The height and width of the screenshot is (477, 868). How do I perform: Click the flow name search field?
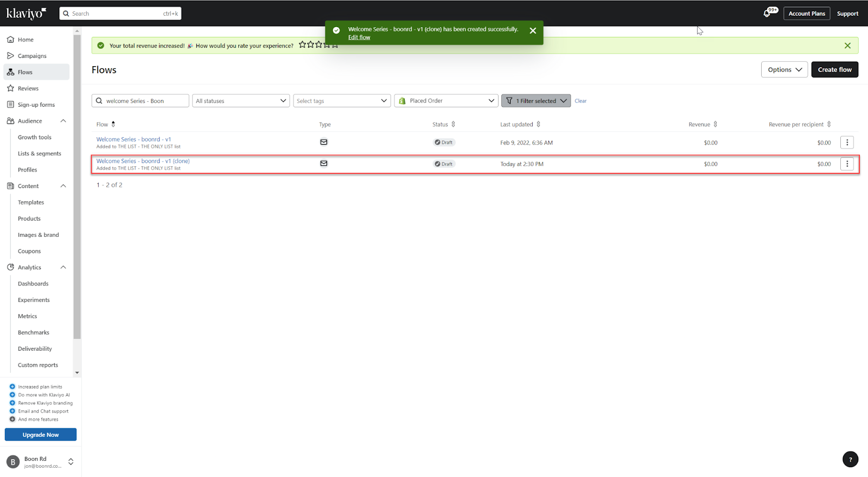coord(141,101)
